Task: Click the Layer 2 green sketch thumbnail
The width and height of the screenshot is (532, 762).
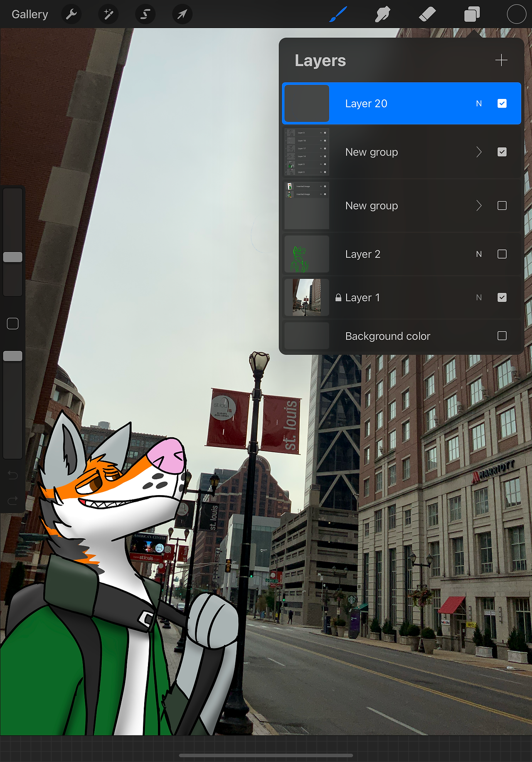Action: (x=307, y=254)
